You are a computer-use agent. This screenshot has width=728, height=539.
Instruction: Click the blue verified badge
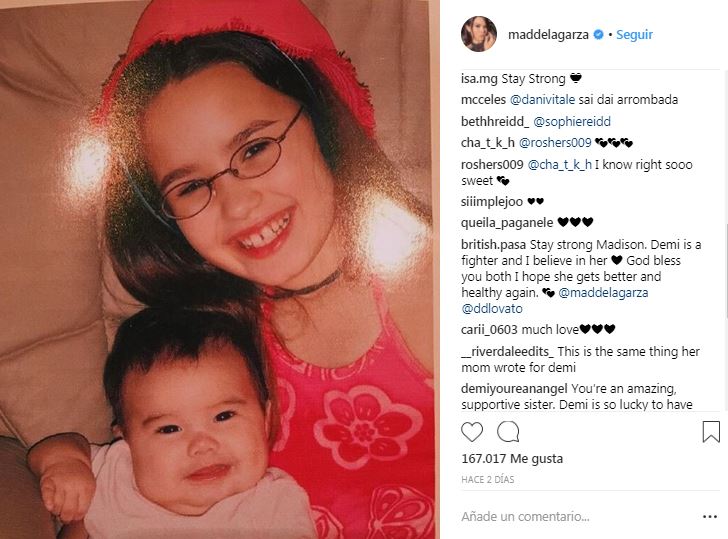(598, 34)
